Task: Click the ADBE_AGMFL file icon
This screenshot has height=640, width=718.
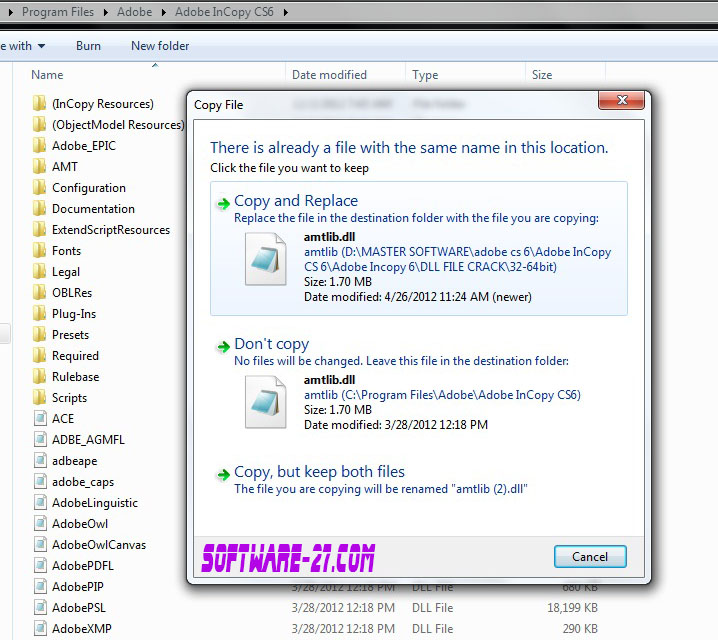Action: pos(40,439)
